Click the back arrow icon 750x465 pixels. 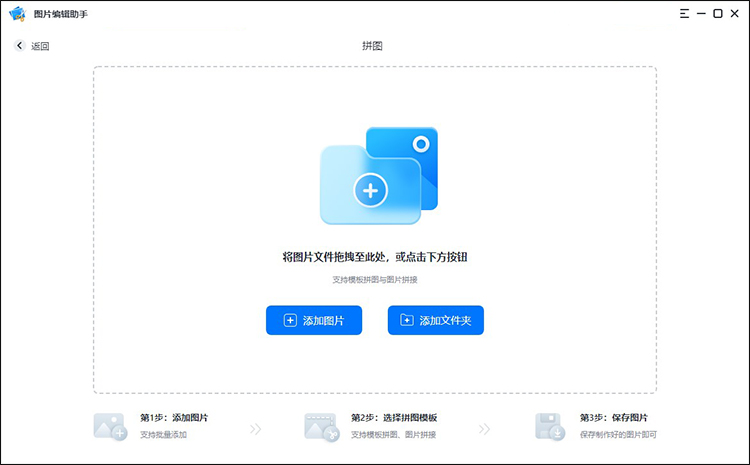point(19,45)
